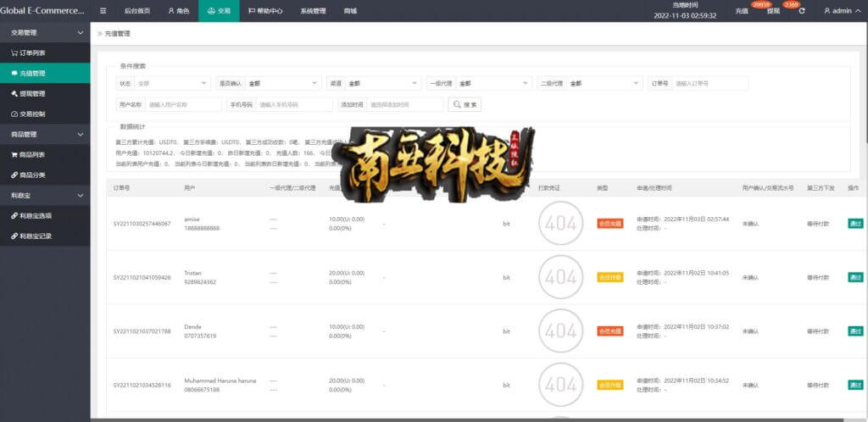Viewport: 868px width, 422px height.
Task: Open the 404 payment proof for amise
Action: (561, 224)
